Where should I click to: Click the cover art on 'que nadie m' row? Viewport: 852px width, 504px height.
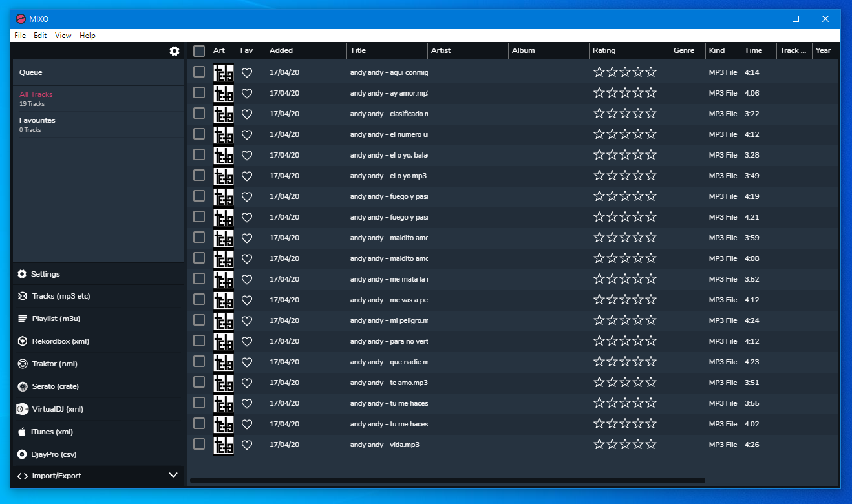click(x=224, y=362)
